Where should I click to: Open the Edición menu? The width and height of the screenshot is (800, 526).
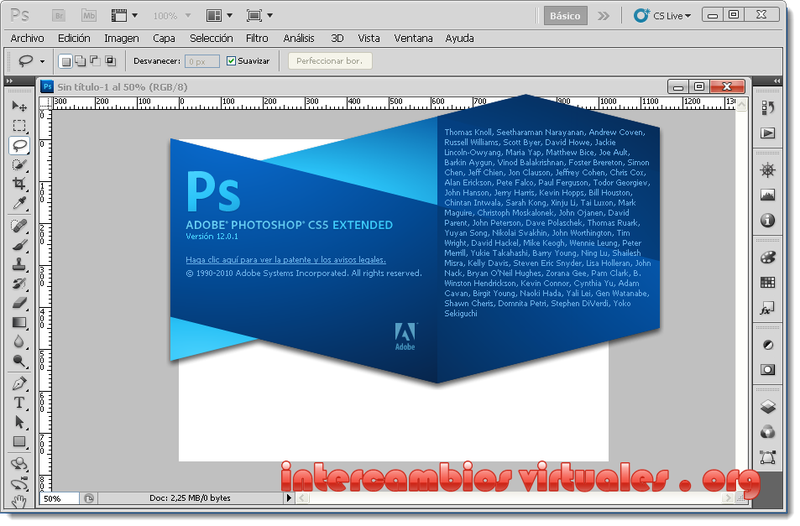coord(74,38)
